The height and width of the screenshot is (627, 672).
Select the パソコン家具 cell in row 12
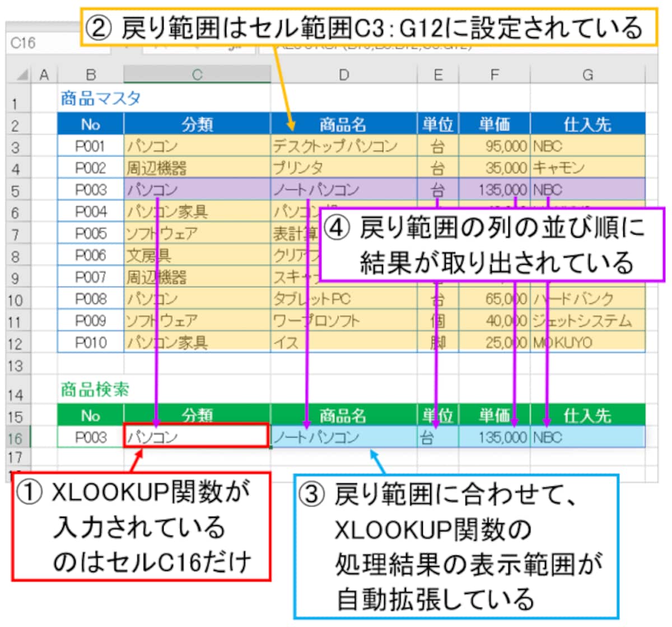(x=197, y=343)
